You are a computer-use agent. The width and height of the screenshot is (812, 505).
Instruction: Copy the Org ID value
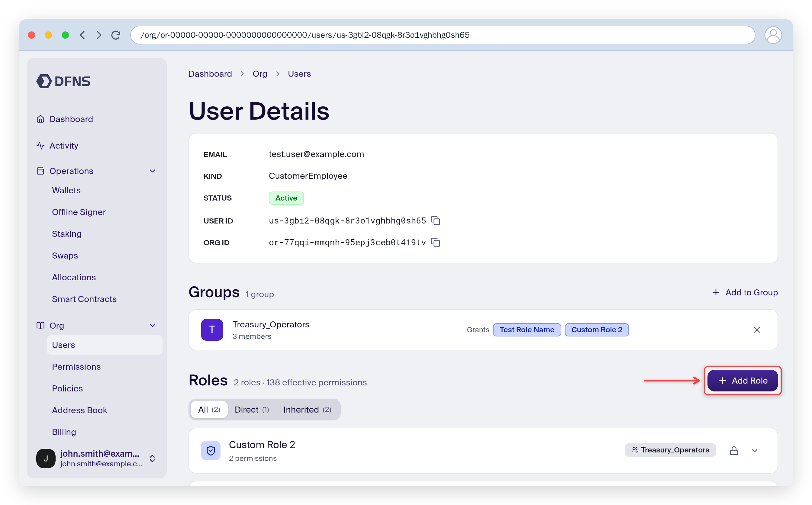point(436,242)
